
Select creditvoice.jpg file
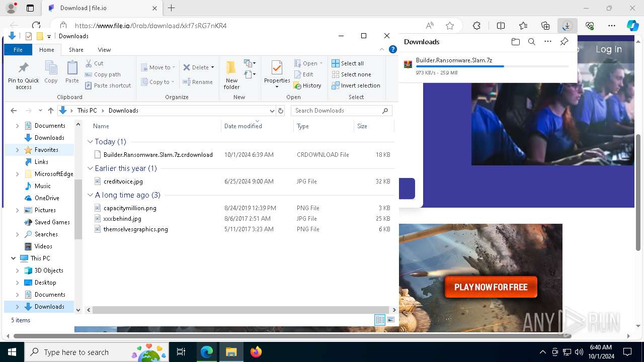tap(123, 182)
